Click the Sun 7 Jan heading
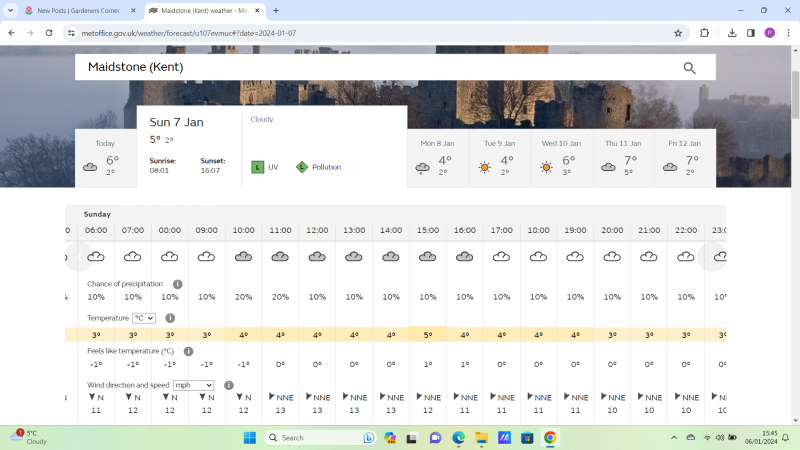The width and height of the screenshot is (800, 450). click(177, 122)
